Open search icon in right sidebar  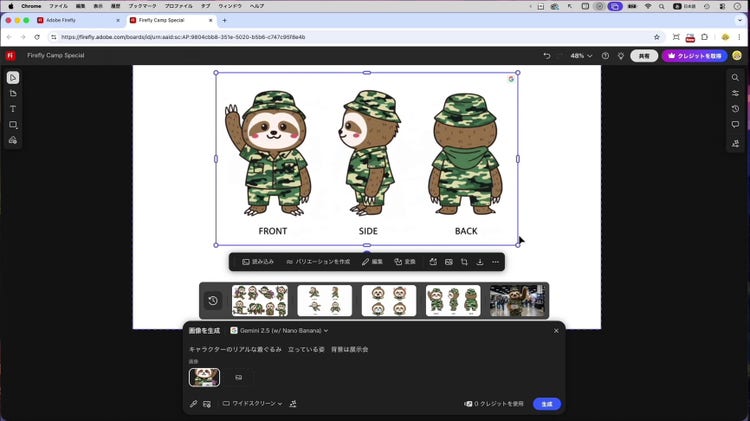(x=736, y=78)
